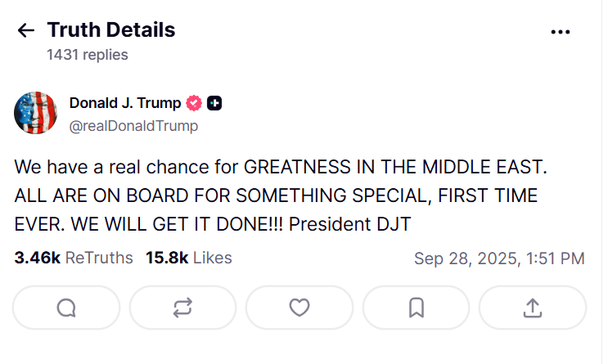The height and width of the screenshot is (364, 608).
Task: Click the Truth Details heading
Action: 110,30
